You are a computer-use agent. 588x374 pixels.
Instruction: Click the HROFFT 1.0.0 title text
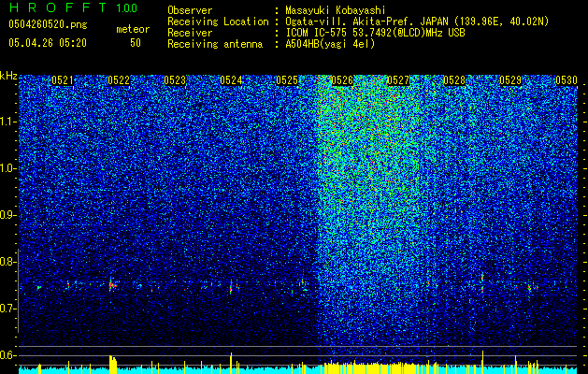click(74, 7)
